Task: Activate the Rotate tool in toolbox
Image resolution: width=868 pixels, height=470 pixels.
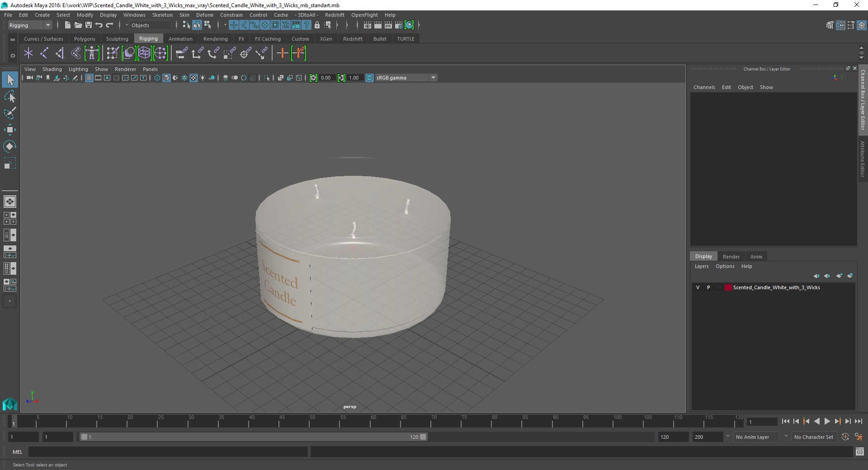Action: 10,146
